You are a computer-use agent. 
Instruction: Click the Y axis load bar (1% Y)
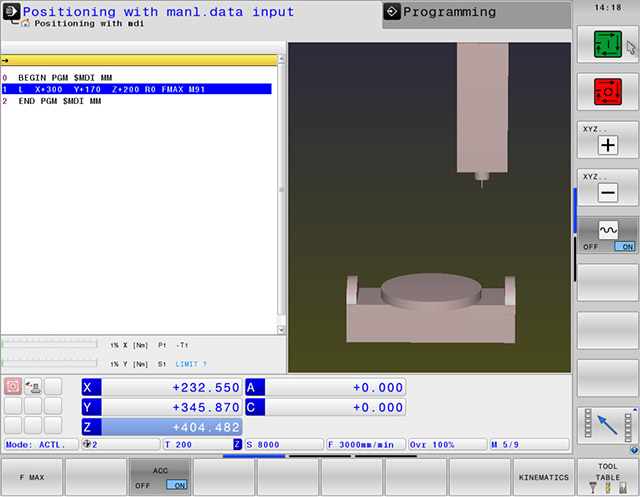pyautogui.click(x=49, y=363)
